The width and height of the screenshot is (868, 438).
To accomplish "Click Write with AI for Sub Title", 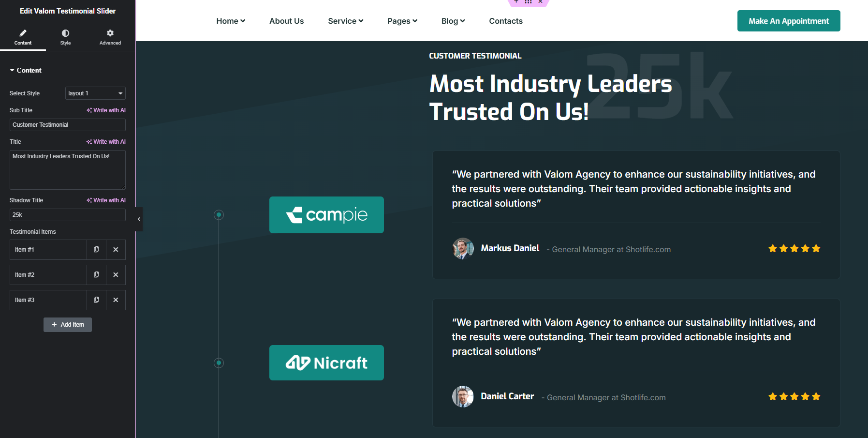I will tap(106, 110).
